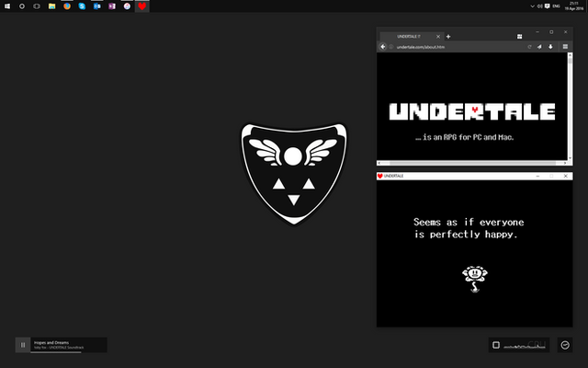Open File Explorer from the taskbar

[51, 6]
